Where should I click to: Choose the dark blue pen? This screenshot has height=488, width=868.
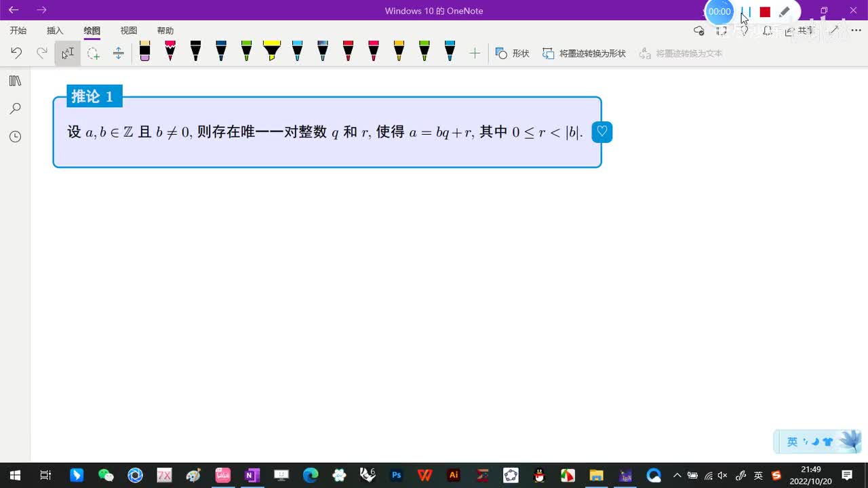[221, 52]
